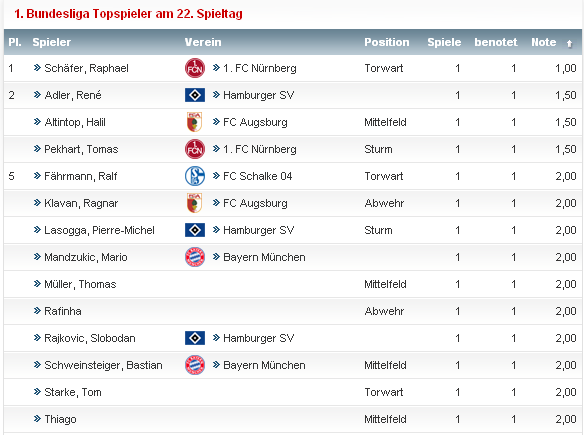Sort by the Verein column header
The height and width of the screenshot is (435, 584).
tap(203, 42)
